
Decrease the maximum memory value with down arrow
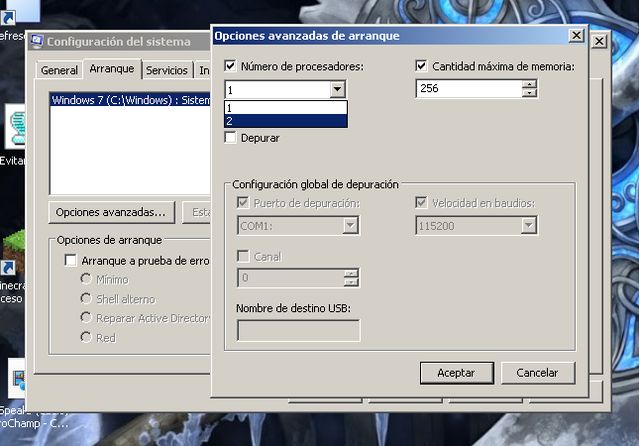(x=529, y=94)
